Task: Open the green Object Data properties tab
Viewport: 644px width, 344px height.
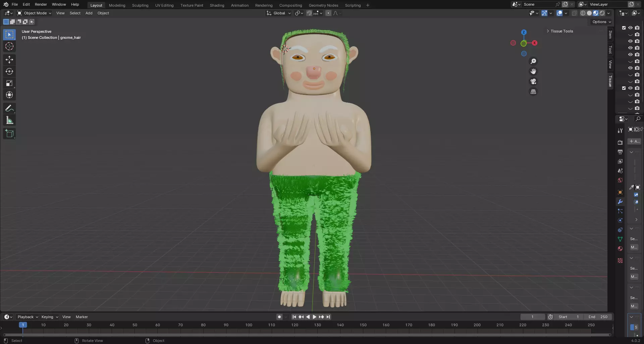Action: coord(620,239)
